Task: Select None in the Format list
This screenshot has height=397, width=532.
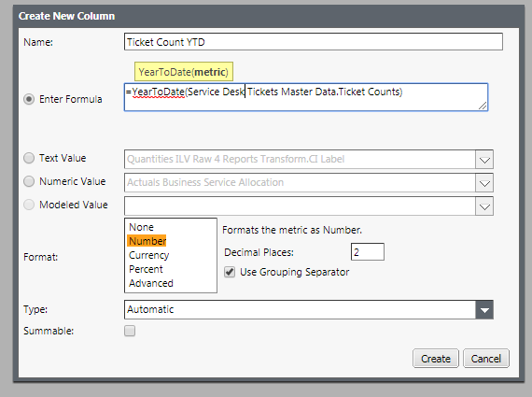Action: (141, 227)
